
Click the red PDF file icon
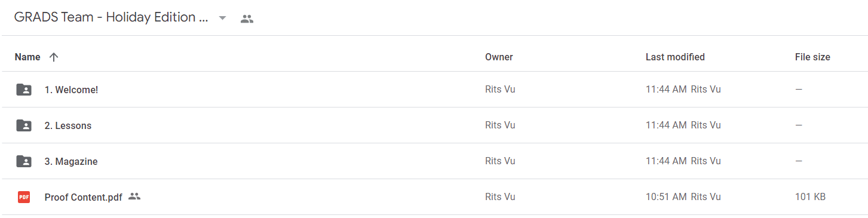[24, 196]
